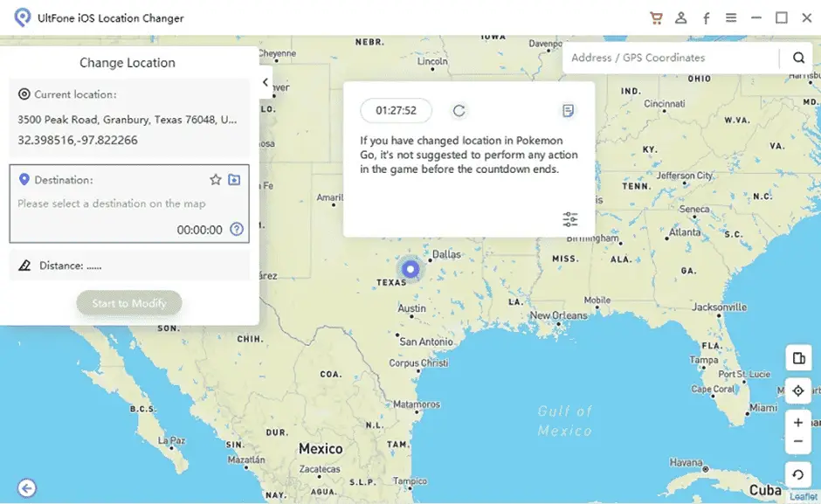This screenshot has height=504, width=821.
Task: Go back using the circled arrow
Action: point(27,487)
